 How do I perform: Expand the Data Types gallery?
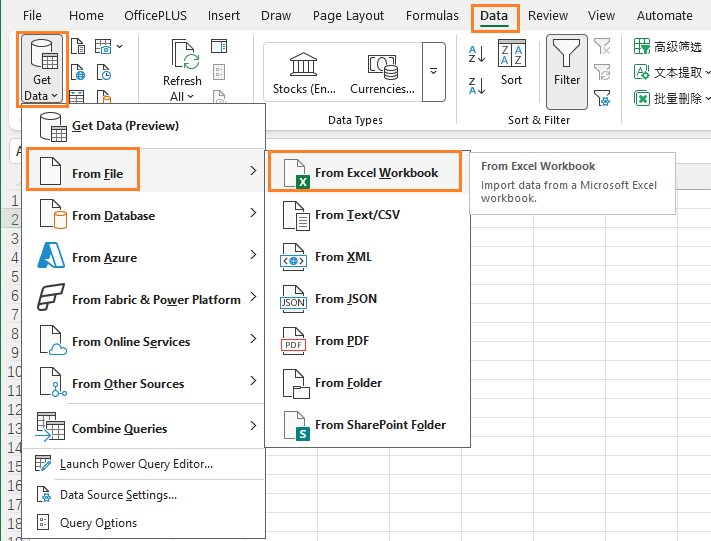pyautogui.click(x=433, y=72)
